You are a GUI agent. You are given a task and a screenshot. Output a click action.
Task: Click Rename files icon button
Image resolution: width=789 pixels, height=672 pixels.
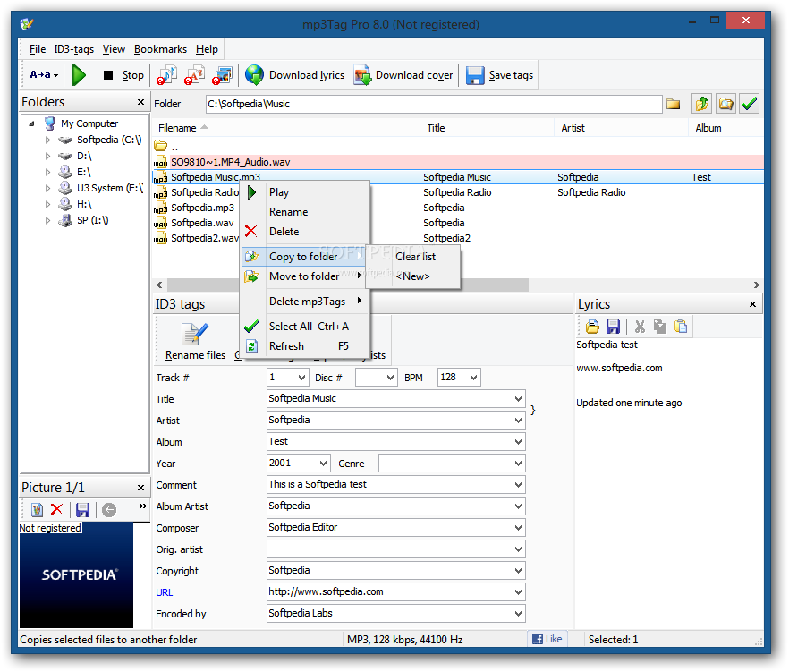pos(195,341)
